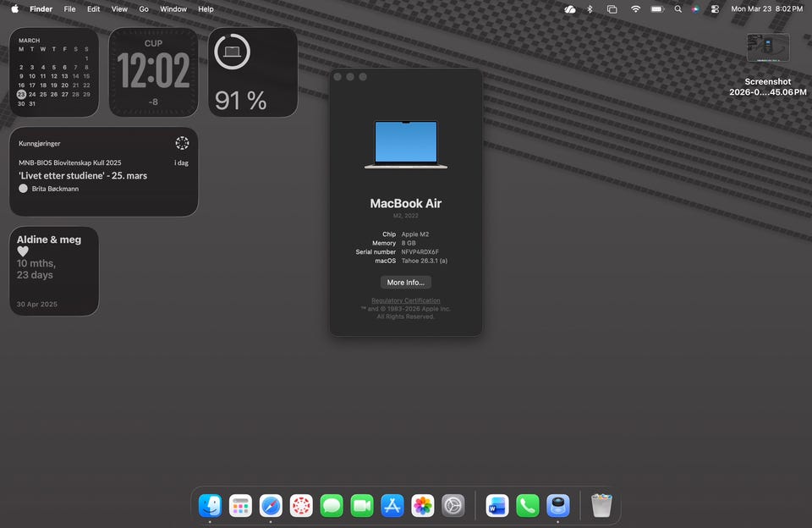
Task: Activate Siri from the menu bar
Action: (x=695, y=9)
